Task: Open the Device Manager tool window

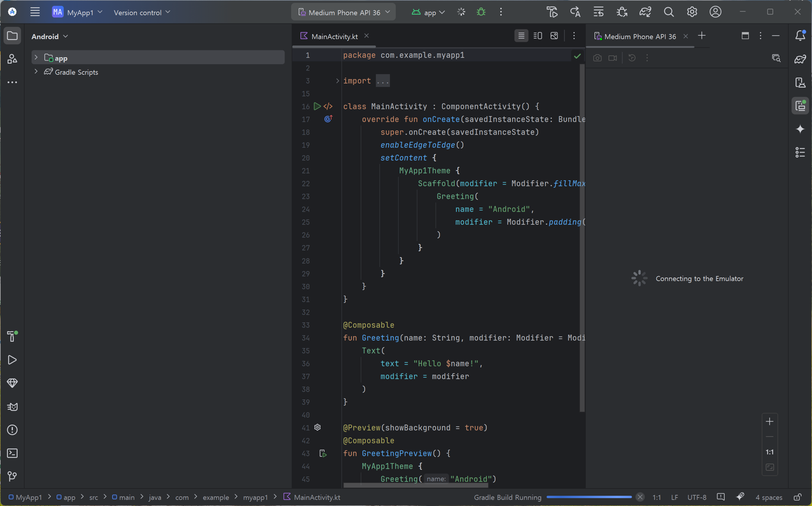Action: click(x=800, y=82)
